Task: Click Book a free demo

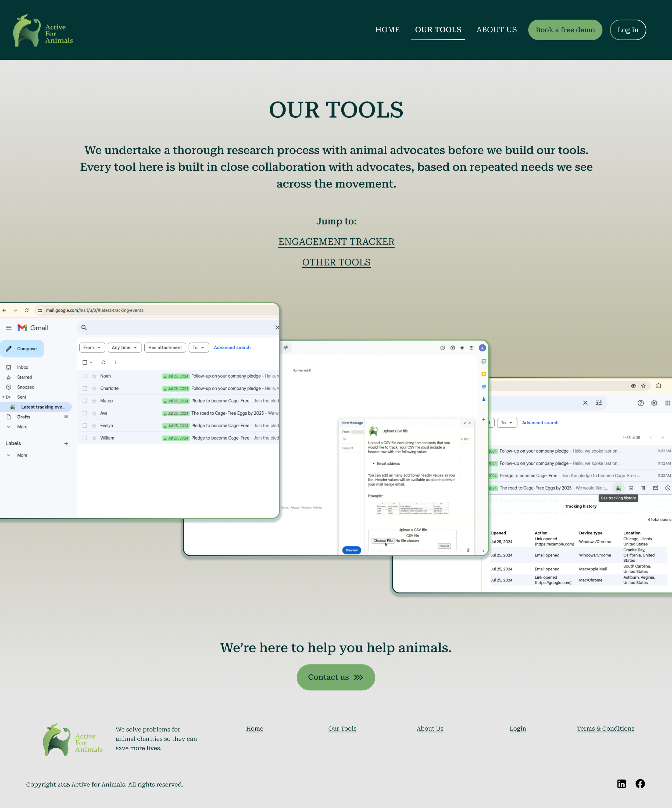Action: click(565, 30)
